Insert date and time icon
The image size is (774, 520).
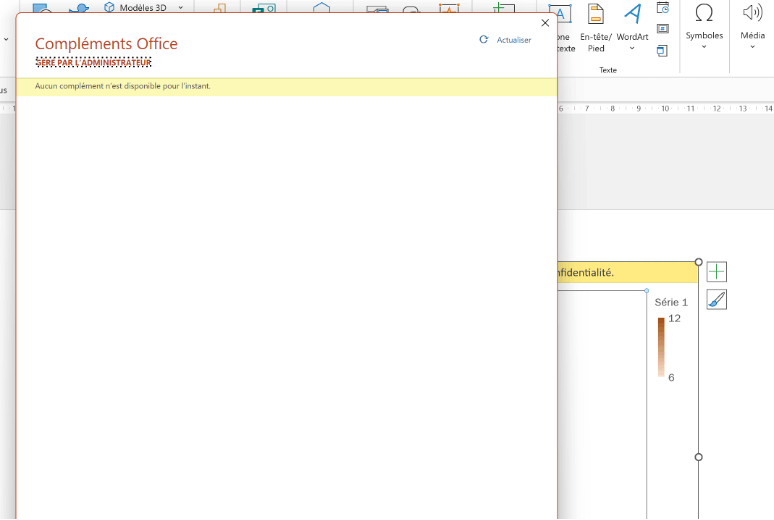pos(663,8)
